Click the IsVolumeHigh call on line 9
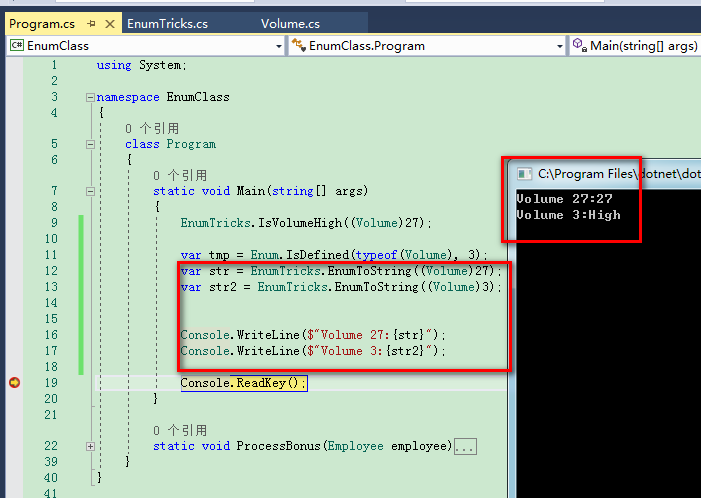 coord(300,223)
